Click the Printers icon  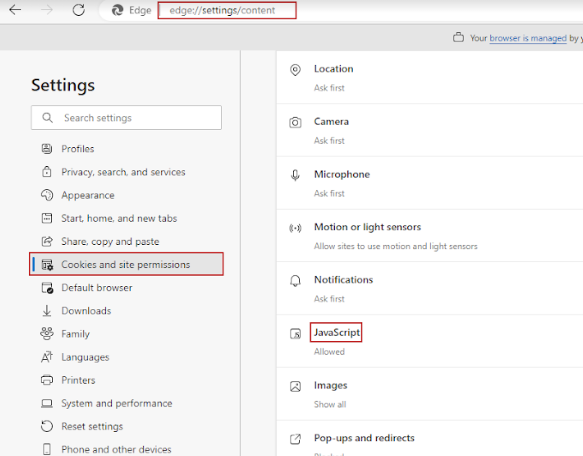point(47,380)
